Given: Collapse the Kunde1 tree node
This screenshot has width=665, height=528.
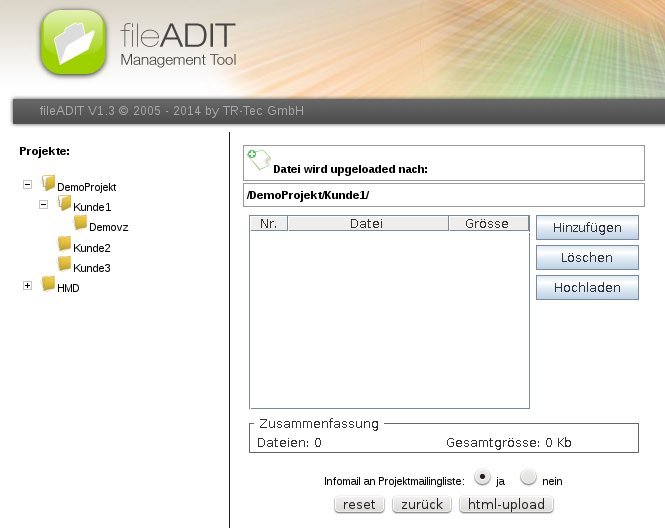Looking at the screenshot, I should (43, 205).
